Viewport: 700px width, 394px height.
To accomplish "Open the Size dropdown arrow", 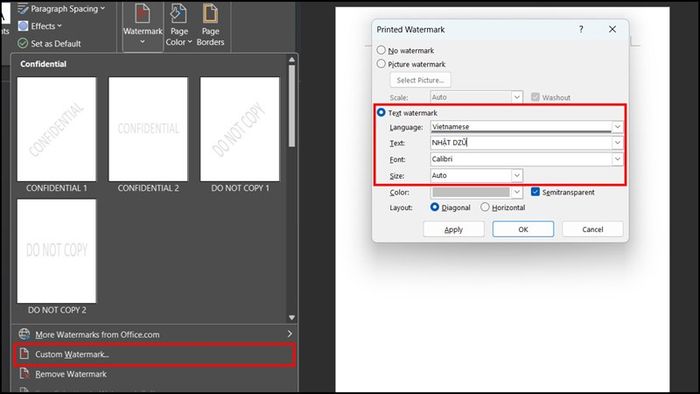I will click(x=517, y=175).
